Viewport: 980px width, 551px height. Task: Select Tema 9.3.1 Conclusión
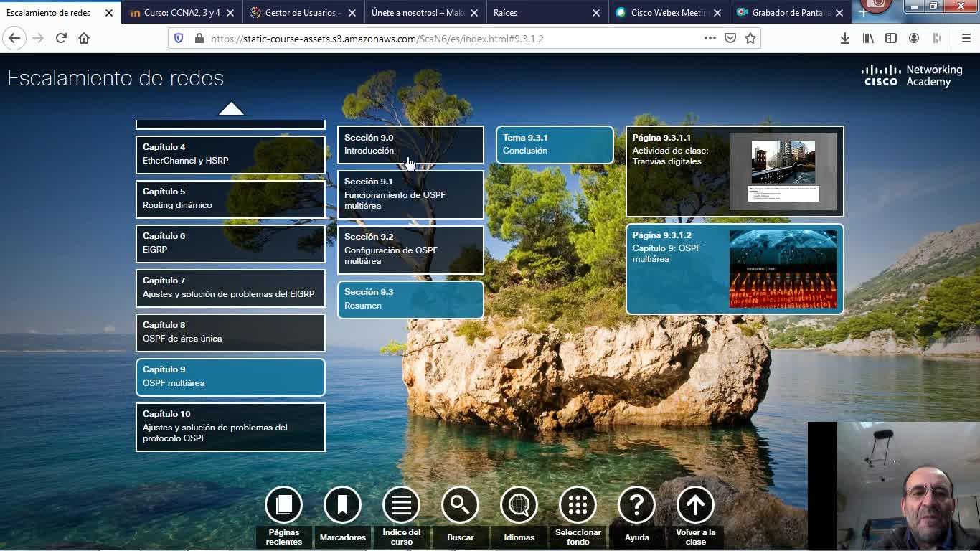point(555,144)
